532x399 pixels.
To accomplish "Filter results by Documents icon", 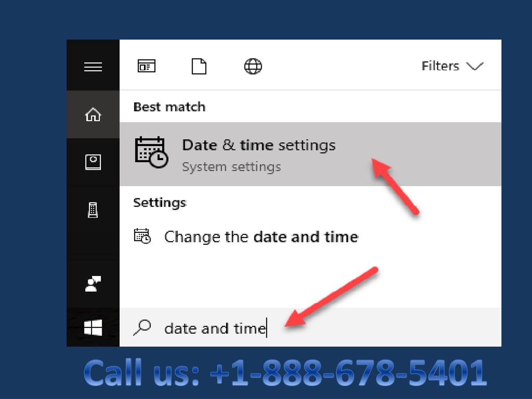I will [199, 66].
